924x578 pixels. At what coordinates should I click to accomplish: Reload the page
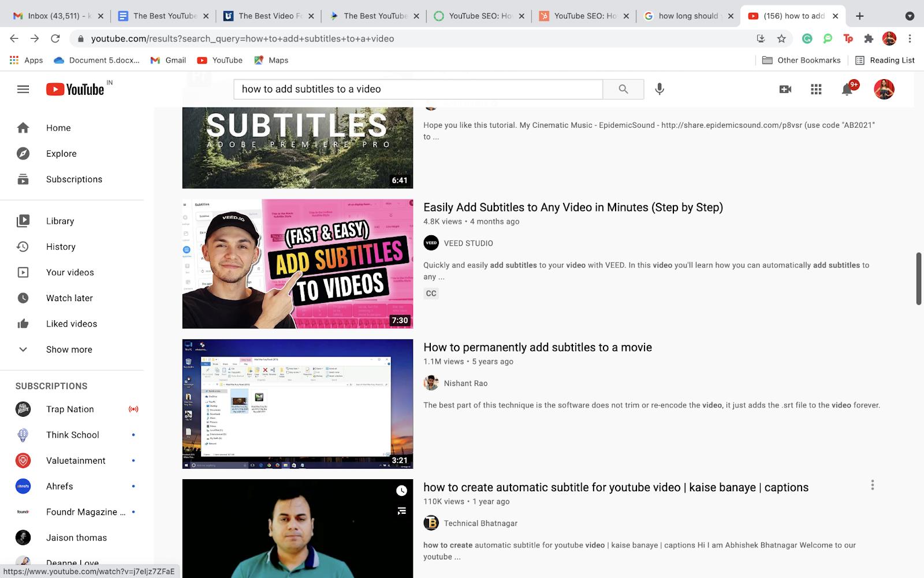coord(55,39)
